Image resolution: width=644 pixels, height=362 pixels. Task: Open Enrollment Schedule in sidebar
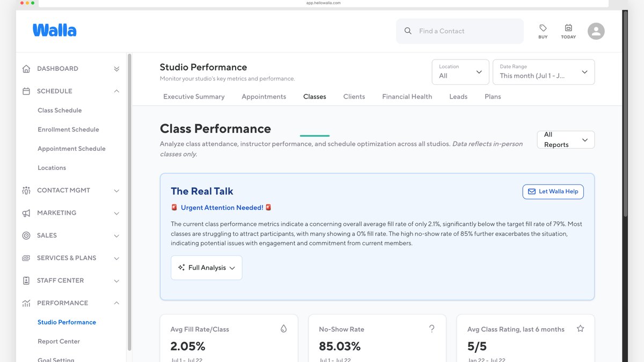68,130
